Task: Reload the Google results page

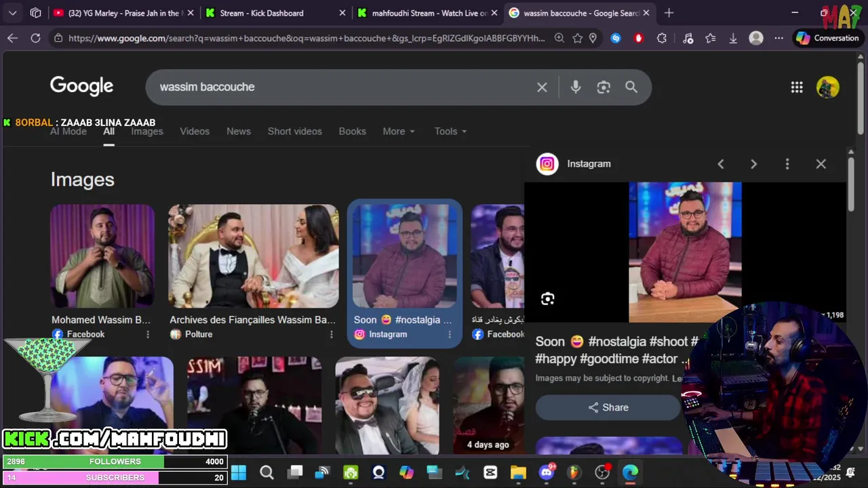Action: click(35, 38)
